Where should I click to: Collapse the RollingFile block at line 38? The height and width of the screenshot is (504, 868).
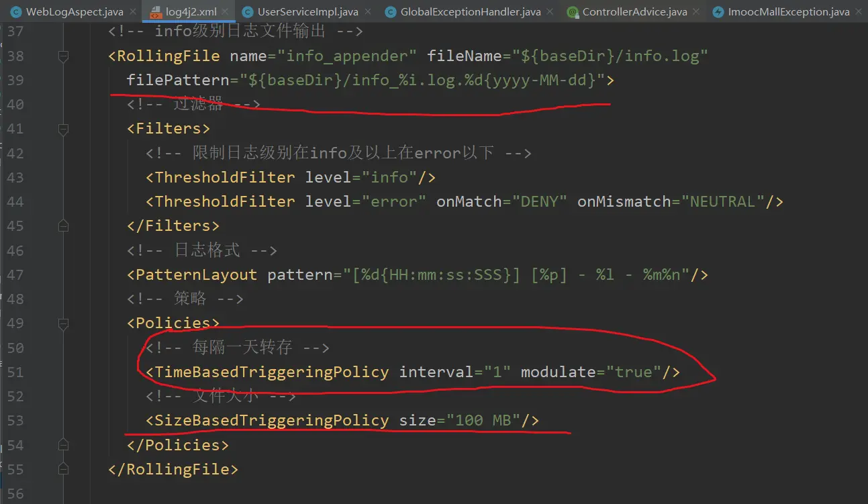click(x=63, y=56)
